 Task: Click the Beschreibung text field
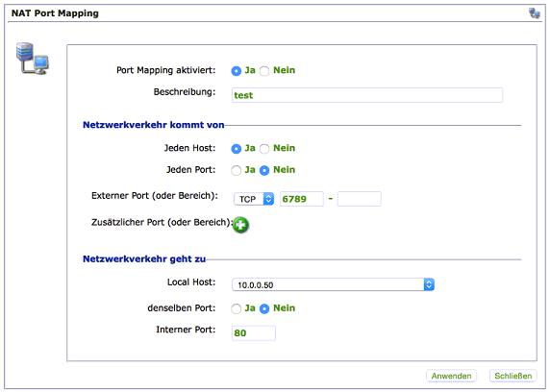(x=367, y=95)
